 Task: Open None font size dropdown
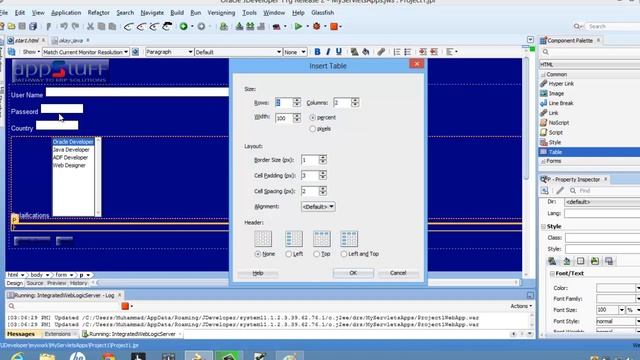pyautogui.click(x=294, y=52)
